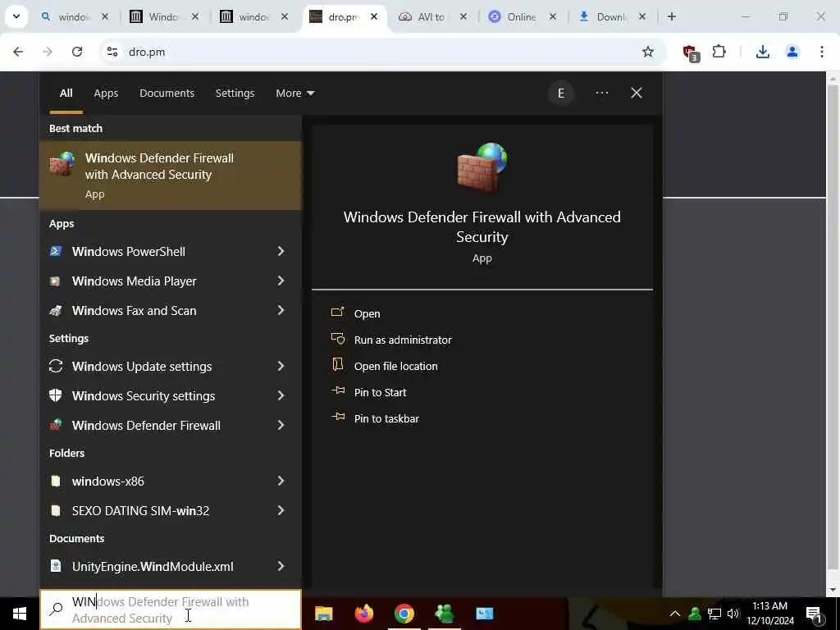The height and width of the screenshot is (630, 840).
Task: Click Pin to Start
Action: 380,393
